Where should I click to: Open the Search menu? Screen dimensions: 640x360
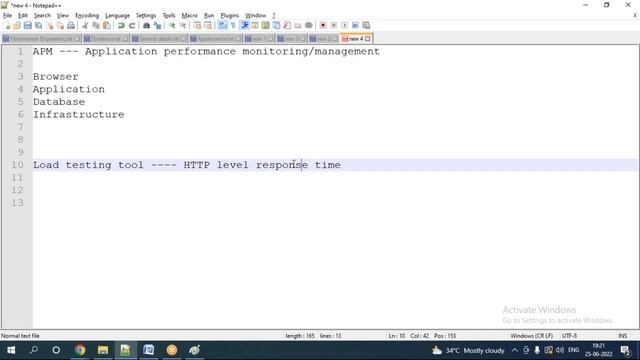[42, 16]
